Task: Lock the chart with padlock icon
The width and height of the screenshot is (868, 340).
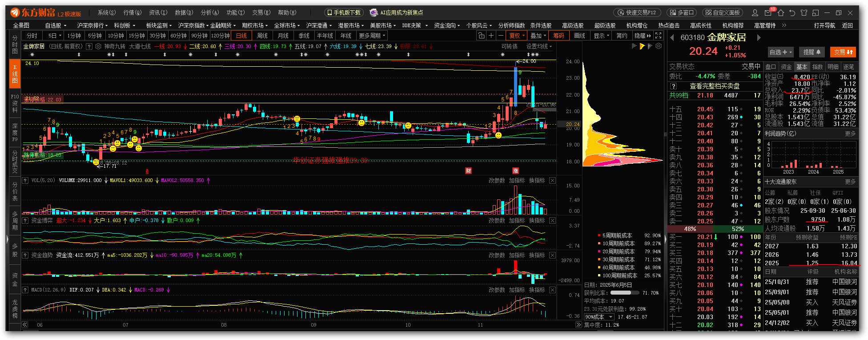Action: click(481, 36)
